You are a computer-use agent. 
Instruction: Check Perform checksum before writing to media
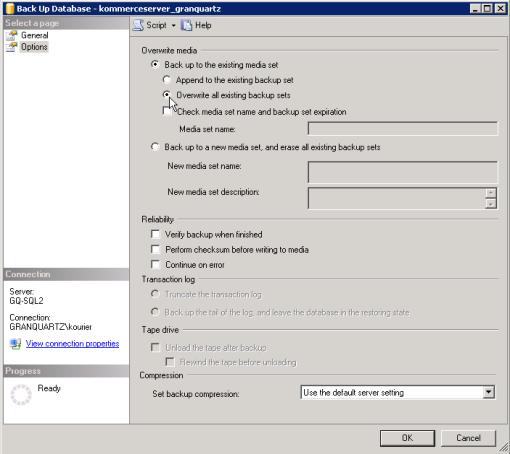point(155,249)
